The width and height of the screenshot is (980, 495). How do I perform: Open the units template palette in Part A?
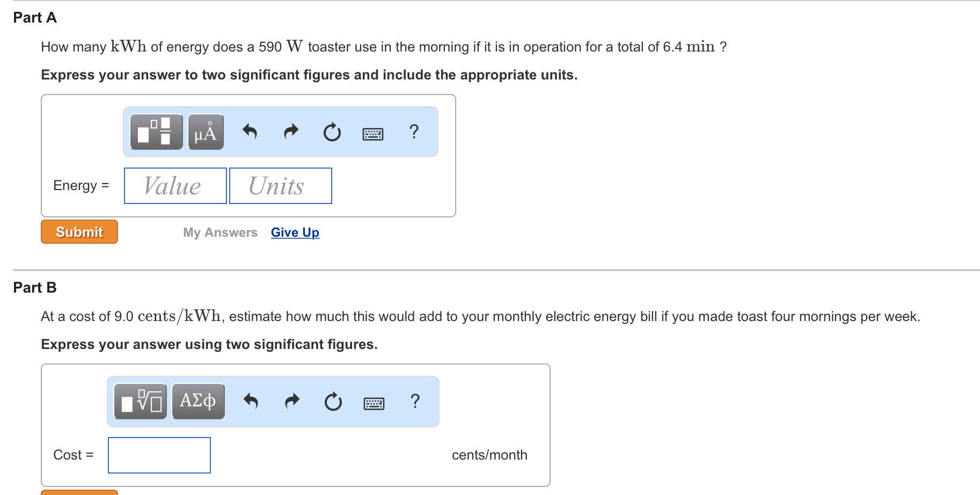point(155,132)
